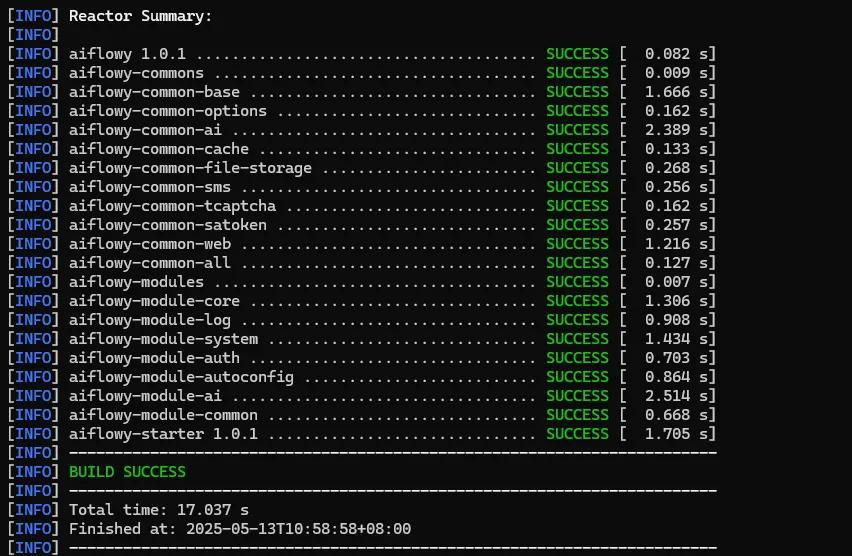
Task: Place cursor on "aiflowy-common-cache" text
Action: click(x=158, y=149)
